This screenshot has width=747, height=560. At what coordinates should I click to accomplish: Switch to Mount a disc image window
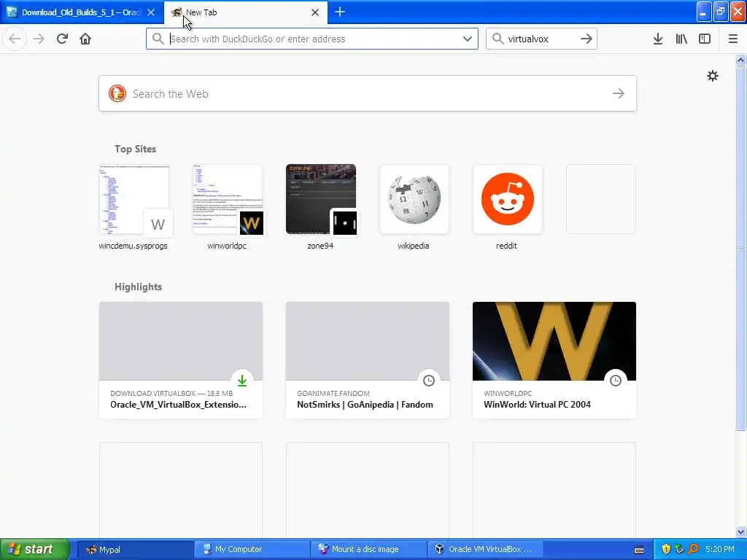click(369, 549)
